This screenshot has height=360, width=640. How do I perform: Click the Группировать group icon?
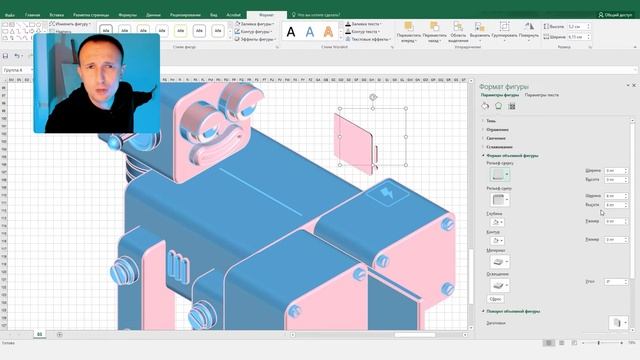504,27
